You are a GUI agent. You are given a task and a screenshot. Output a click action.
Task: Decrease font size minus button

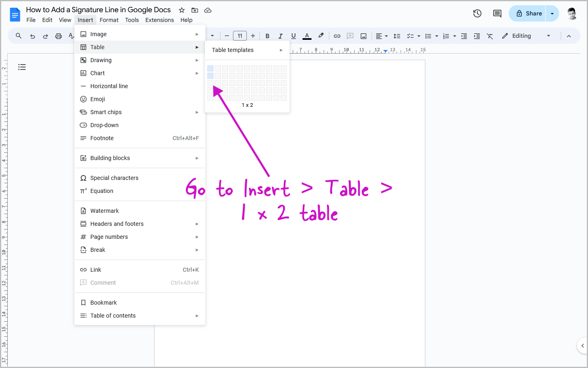(x=227, y=36)
